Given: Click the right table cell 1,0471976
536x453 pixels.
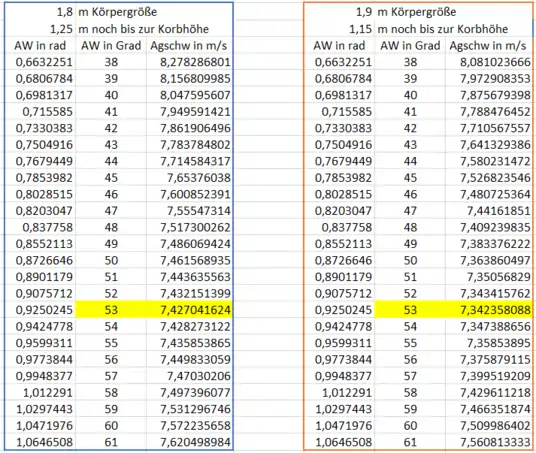Looking at the screenshot, I should click(339, 426).
